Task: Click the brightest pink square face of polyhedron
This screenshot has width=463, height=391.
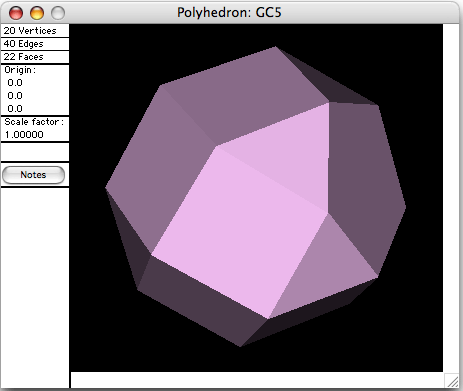Action: pyautogui.click(x=239, y=233)
